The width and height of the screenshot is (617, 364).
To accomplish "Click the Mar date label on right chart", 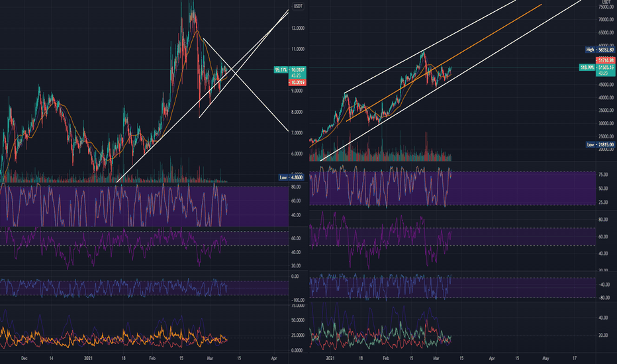I will (436, 359).
